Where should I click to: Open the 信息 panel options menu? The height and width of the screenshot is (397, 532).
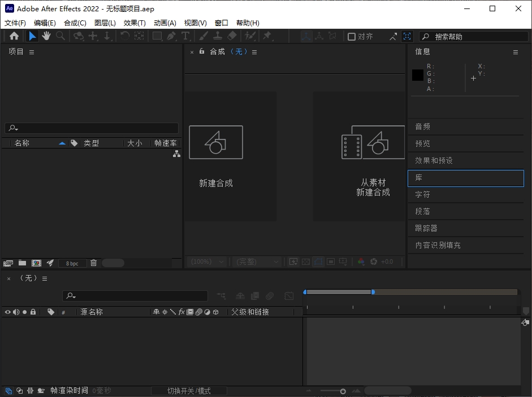[515, 52]
